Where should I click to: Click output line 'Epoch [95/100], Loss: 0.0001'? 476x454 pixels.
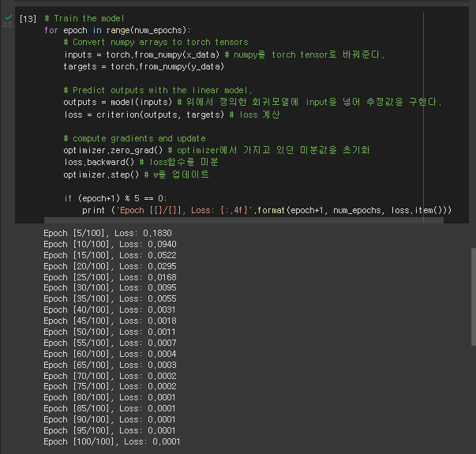(x=109, y=430)
